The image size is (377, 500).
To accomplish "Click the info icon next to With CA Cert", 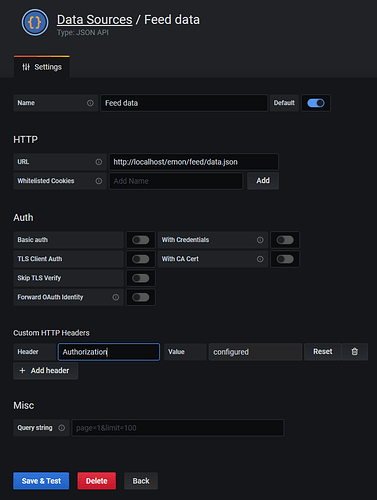I will [x=260, y=259].
